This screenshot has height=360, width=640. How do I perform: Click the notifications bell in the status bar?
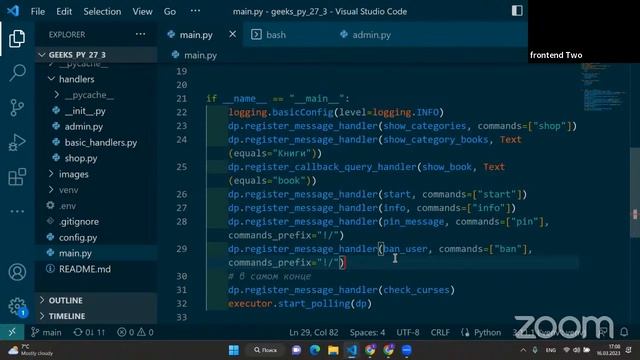624,332
